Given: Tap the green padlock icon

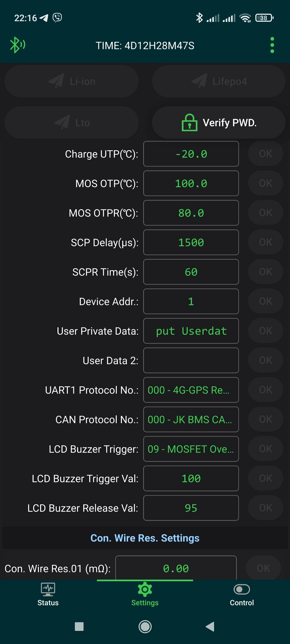Looking at the screenshot, I should click(x=189, y=123).
